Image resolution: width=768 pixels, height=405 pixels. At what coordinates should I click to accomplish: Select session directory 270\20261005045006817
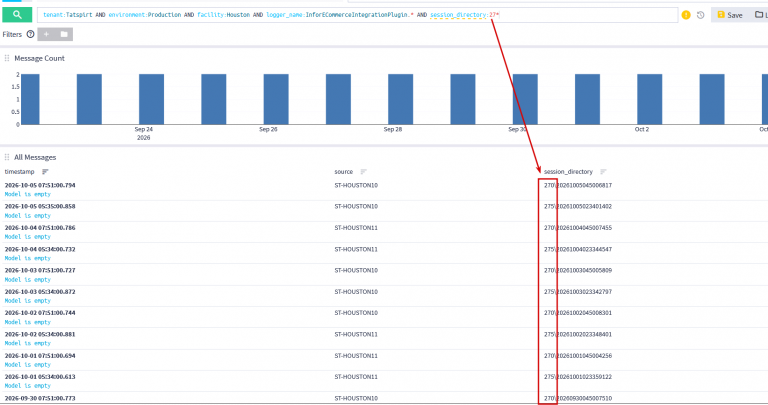pyautogui.click(x=578, y=186)
